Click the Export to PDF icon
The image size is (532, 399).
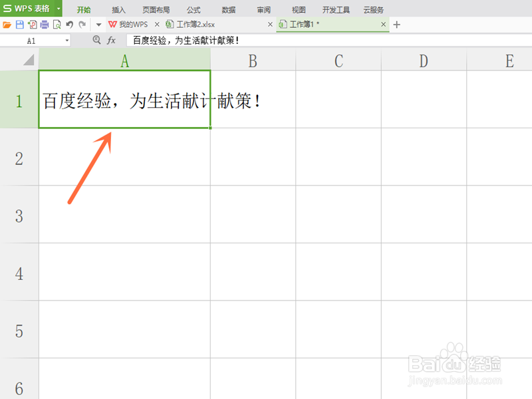pos(32,25)
